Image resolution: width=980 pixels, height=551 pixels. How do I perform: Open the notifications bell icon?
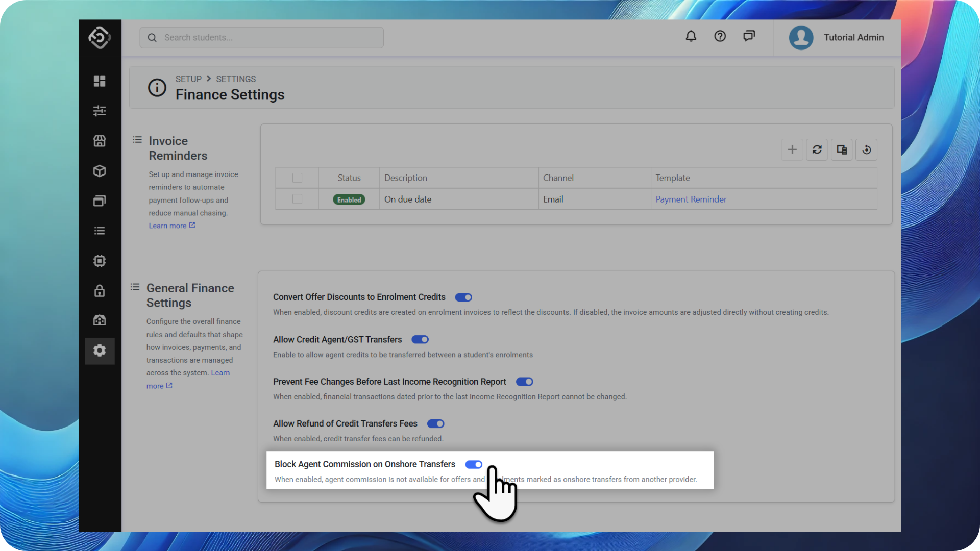coord(691,36)
